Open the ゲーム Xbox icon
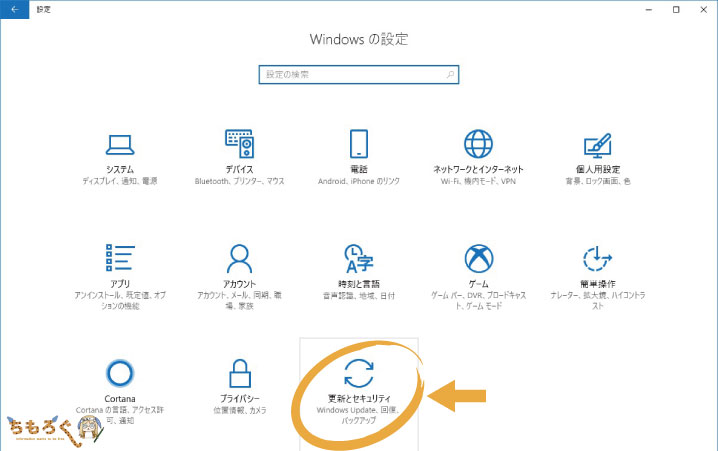This screenshot has width=718, height=451. pyautogui.click(x=479, y=258)
